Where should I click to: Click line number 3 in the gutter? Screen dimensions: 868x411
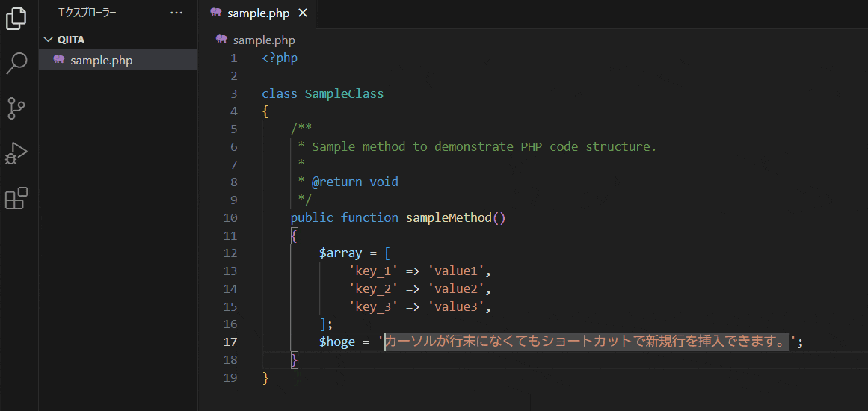[x=233, y=93]
